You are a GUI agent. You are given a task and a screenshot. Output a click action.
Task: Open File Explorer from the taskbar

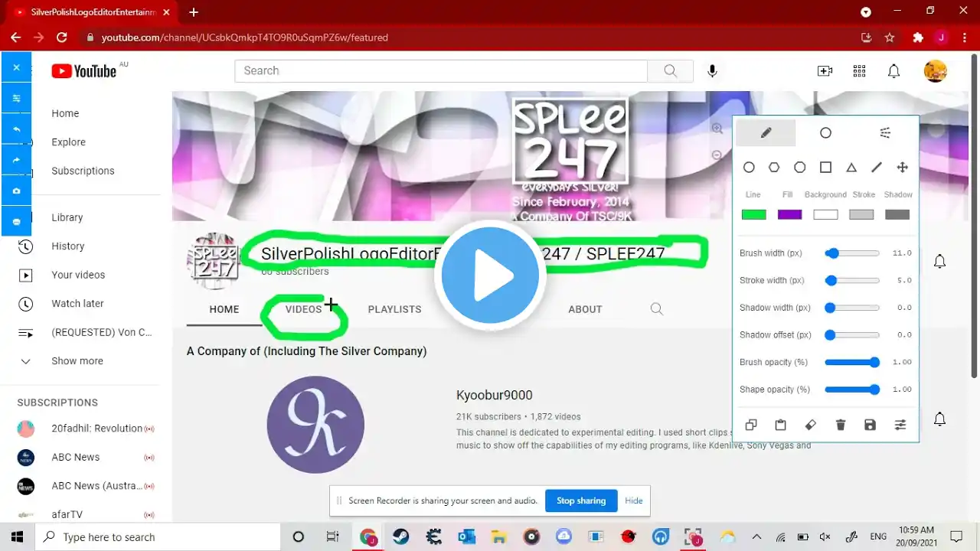tap(498, 537)
